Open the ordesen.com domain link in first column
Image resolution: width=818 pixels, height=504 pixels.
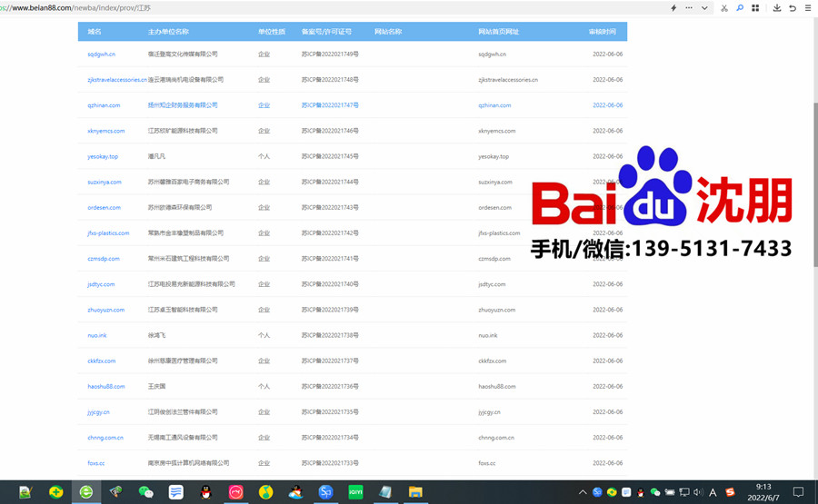tap(104, 207)
